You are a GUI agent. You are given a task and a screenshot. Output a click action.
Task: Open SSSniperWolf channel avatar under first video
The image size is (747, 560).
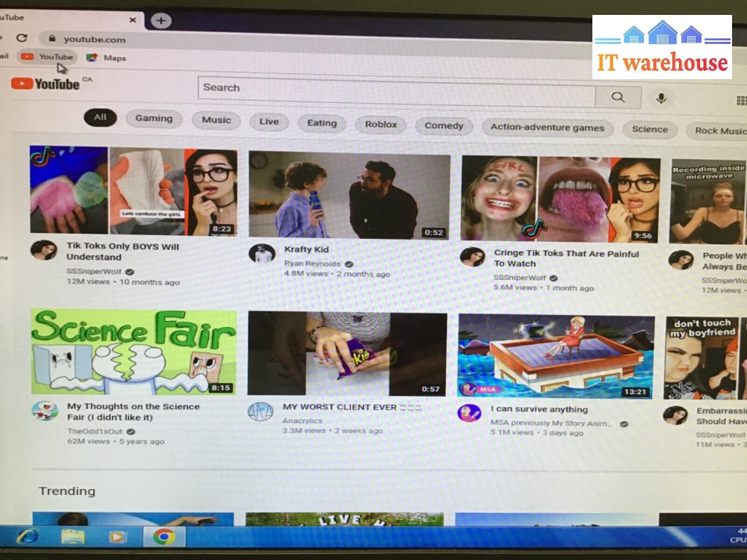tap(43, 250)
